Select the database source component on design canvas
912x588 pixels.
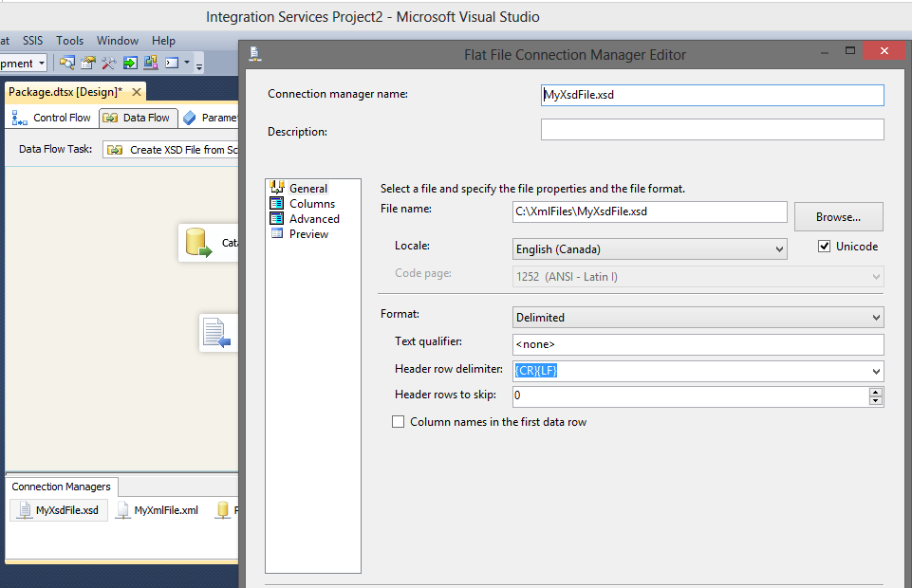208,243
